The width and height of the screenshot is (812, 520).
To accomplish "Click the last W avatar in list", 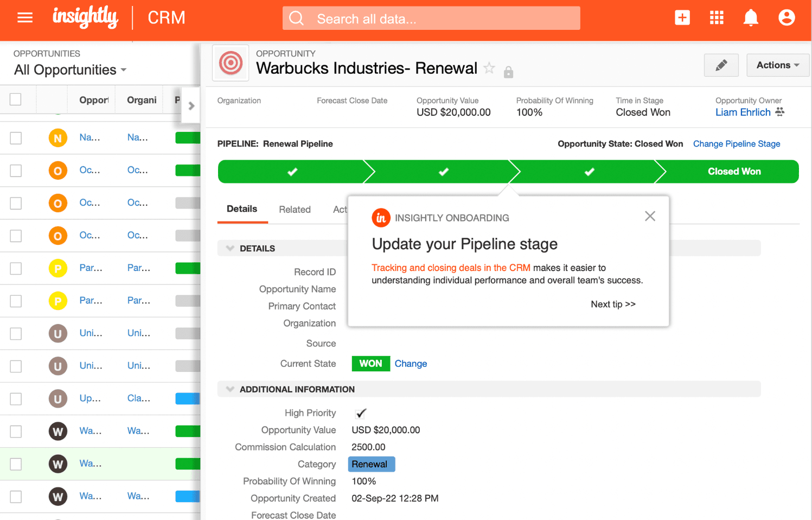I will 57,496.
